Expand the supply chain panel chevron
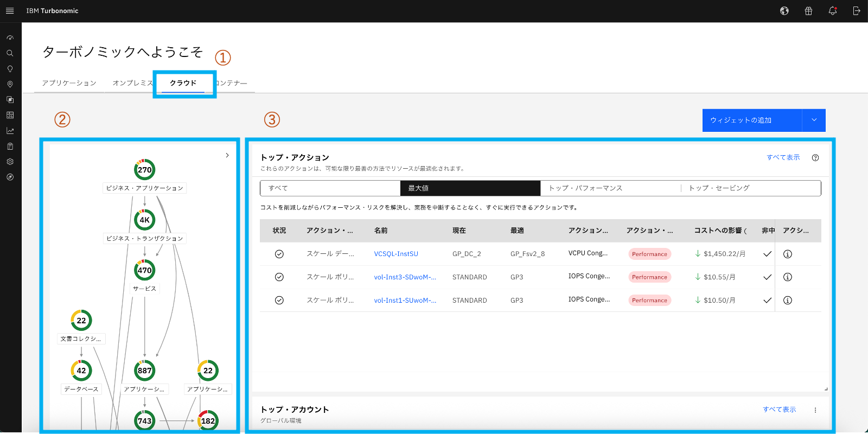The image size is (868, 434). (227, 155)
